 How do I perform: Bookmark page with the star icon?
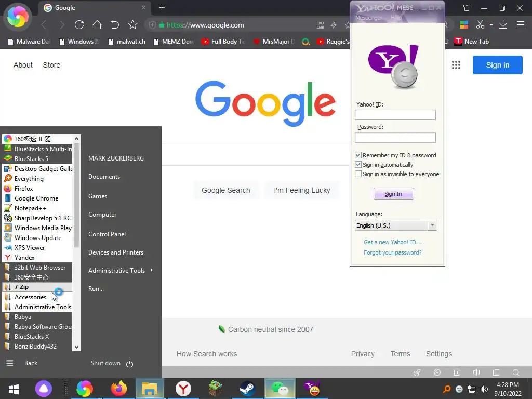pyautogui.click(x=132, y=25)
